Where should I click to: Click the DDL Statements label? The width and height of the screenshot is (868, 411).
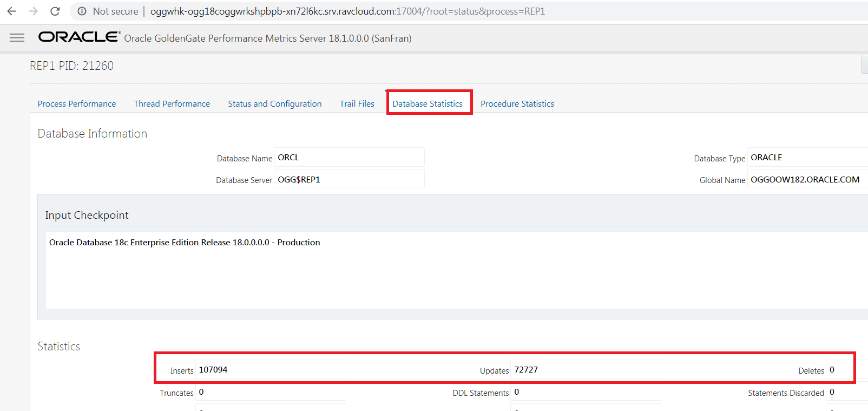tap(481, 393)
